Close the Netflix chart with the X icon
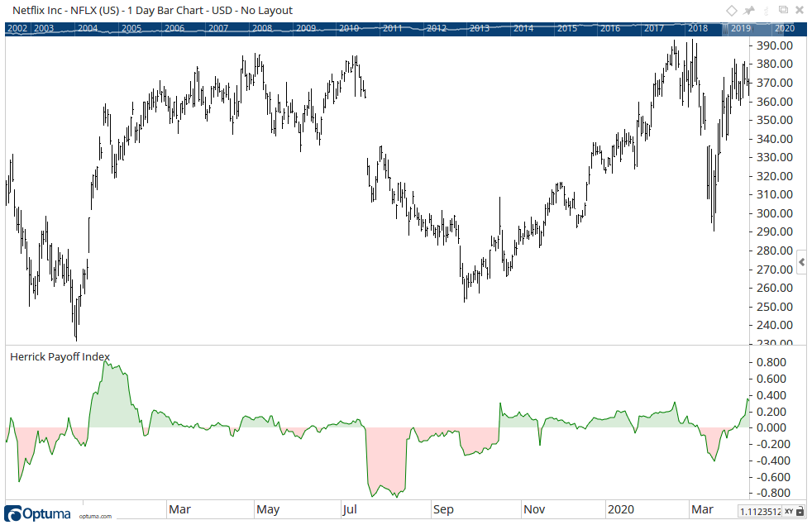812x525 pixels. tap(800, 10)
